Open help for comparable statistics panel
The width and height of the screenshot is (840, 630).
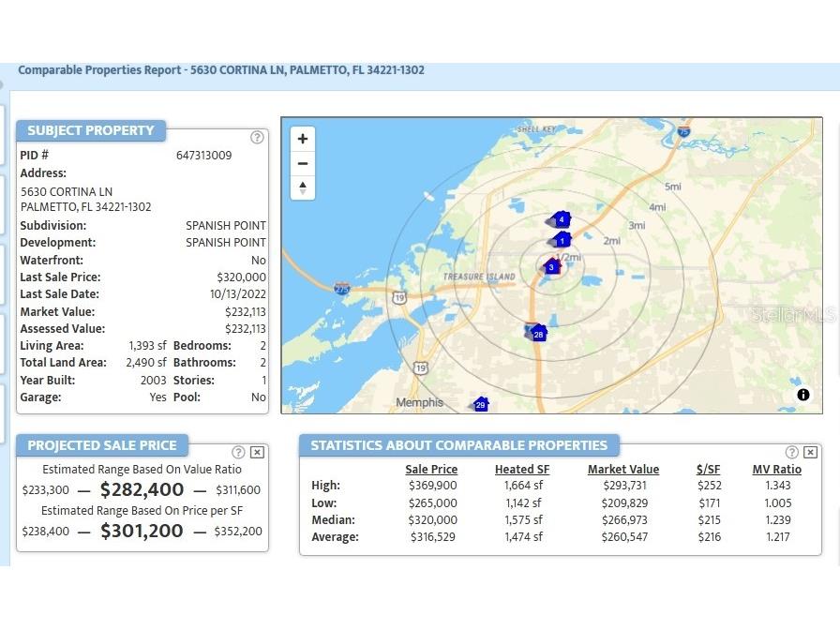pyautogui.click(x=792, y=452)
